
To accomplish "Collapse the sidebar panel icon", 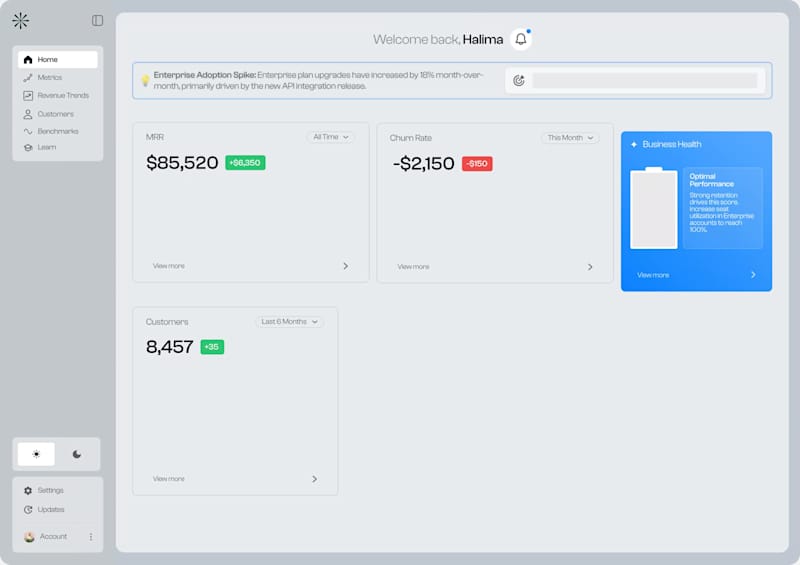I will click(97, 20).
